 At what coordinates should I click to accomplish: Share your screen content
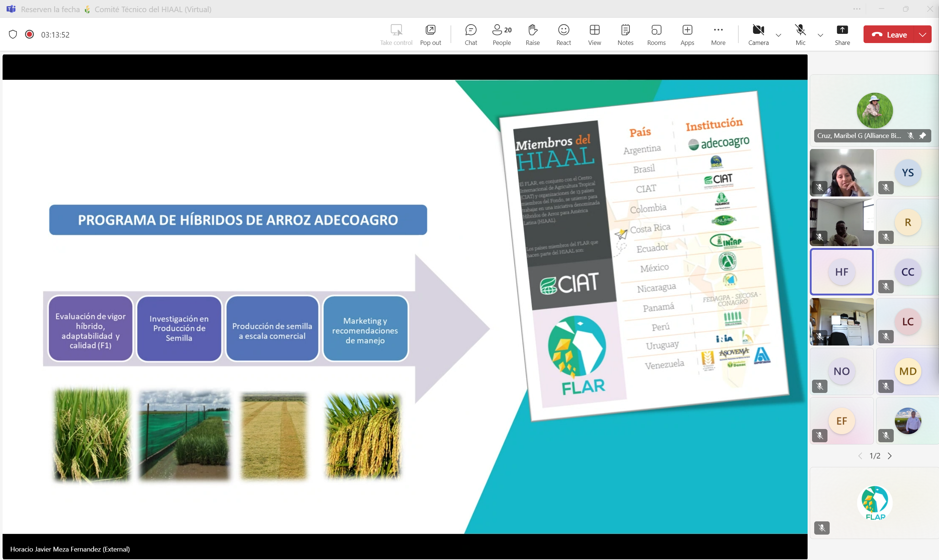click(x=842, y=35)
